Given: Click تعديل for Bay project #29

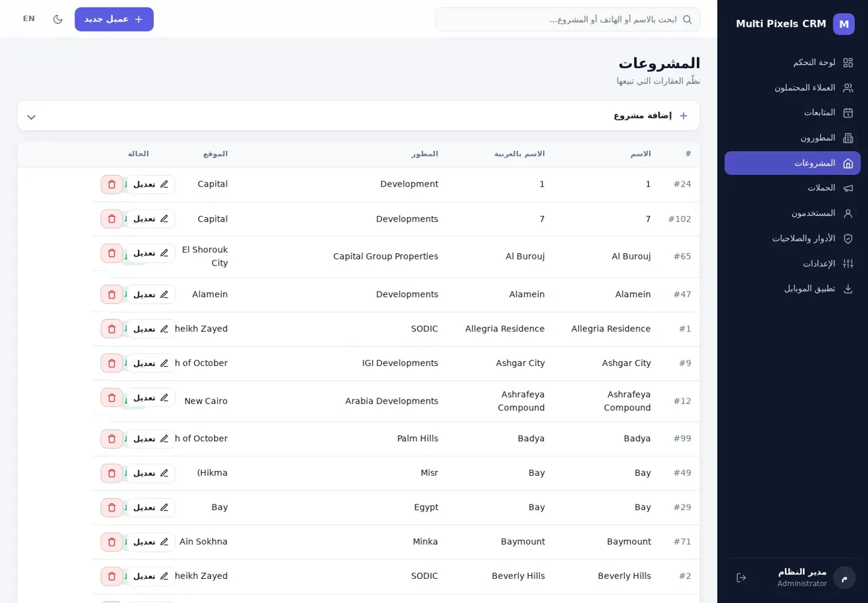Looking at the screenshot, I should coord(151,507).
